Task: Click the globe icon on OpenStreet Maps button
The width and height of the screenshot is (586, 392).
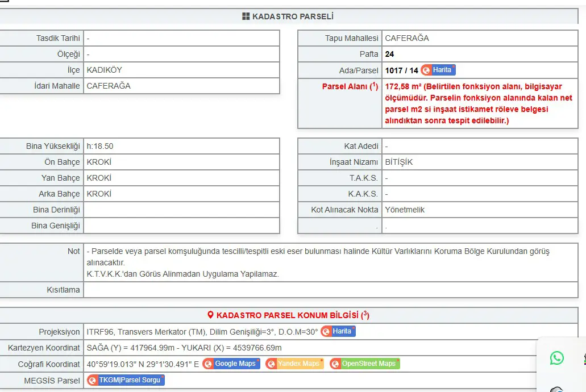Action: tap(335, 364)
